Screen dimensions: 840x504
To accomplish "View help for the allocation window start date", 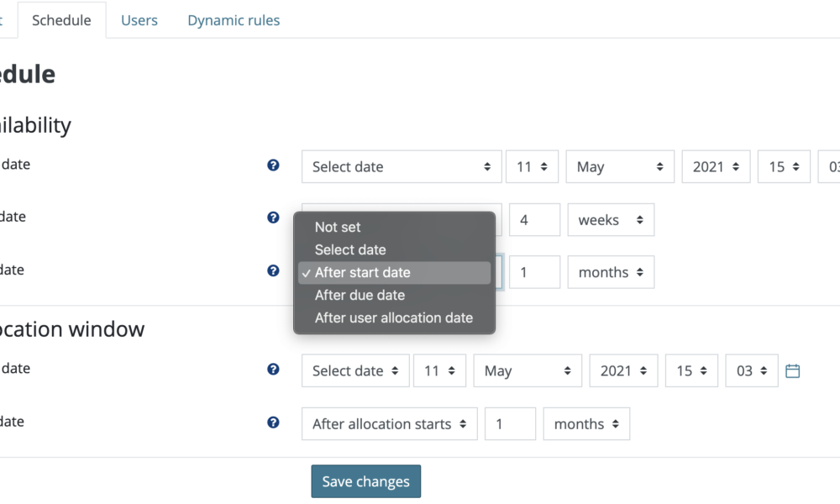I will point(272,369).
